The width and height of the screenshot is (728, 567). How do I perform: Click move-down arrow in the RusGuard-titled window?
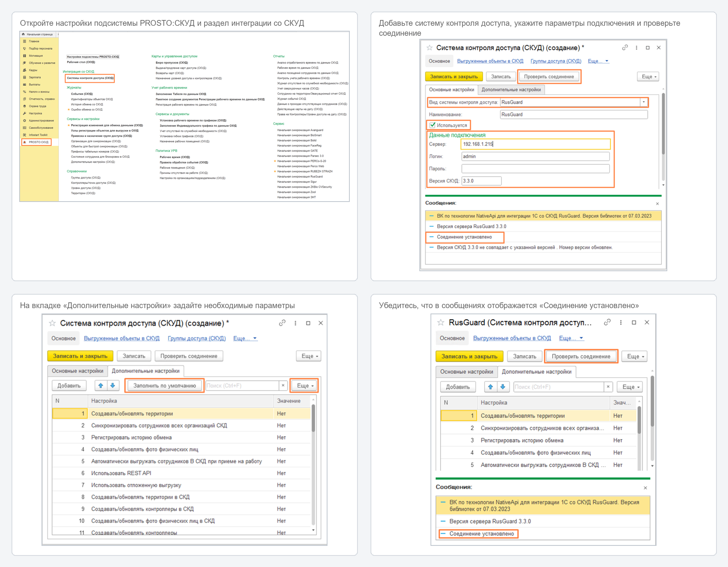pyautogui.click(x=503, y=387)
